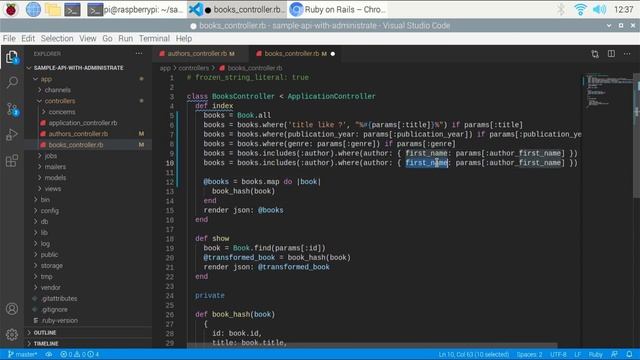Open the Search view in activity bar

12,82
